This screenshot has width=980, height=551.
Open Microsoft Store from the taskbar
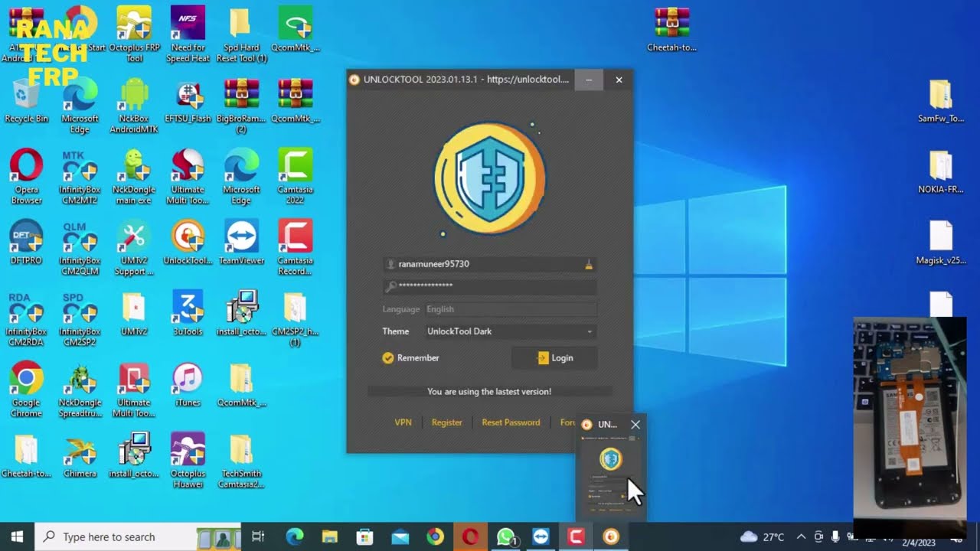[365, 536]
